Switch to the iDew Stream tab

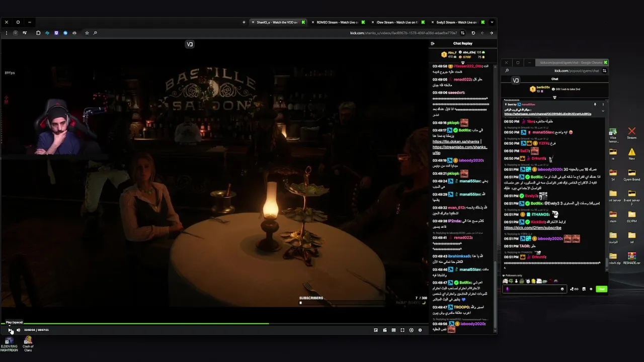click(398, 22)
